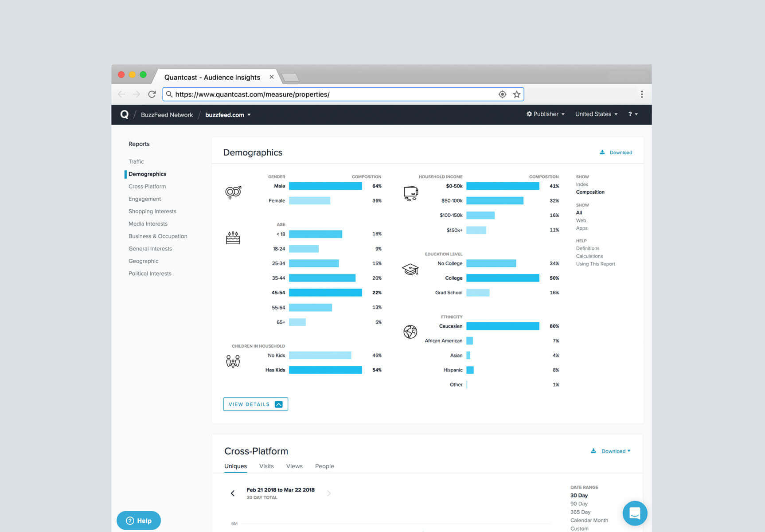Viewport: 765px width, 532px height.
Task: Open Calculations help link
Action: tap(589, 256)
